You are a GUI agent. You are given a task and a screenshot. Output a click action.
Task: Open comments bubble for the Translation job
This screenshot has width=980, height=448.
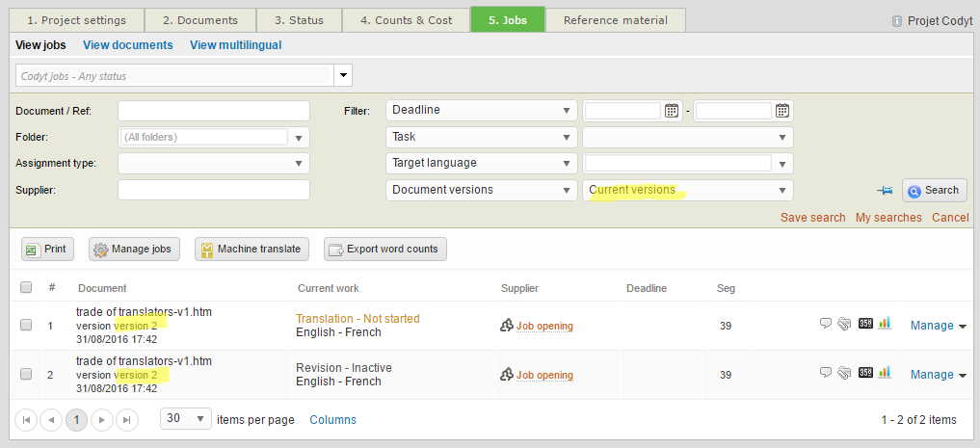tap(826, 324)
